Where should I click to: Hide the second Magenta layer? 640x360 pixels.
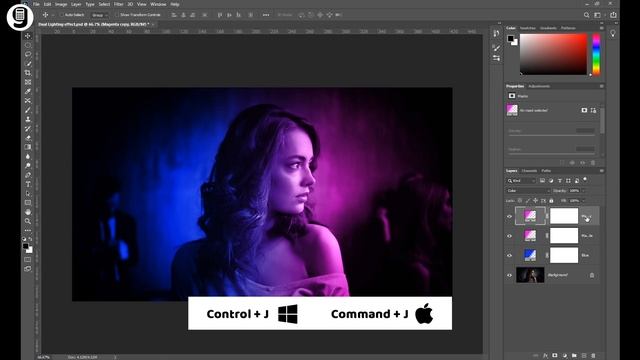point(509,236)
